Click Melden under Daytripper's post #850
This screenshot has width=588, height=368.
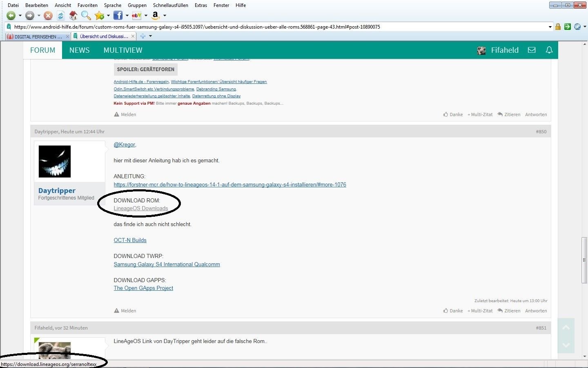point(125,311)
